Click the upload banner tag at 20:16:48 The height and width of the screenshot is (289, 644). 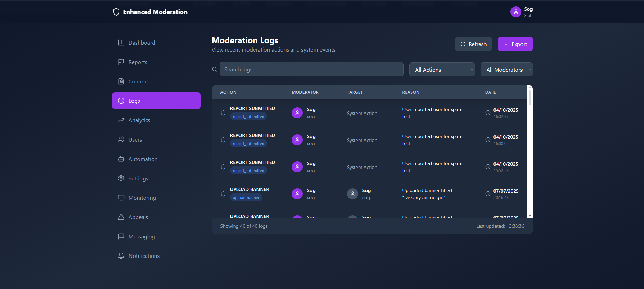(246, 198)
